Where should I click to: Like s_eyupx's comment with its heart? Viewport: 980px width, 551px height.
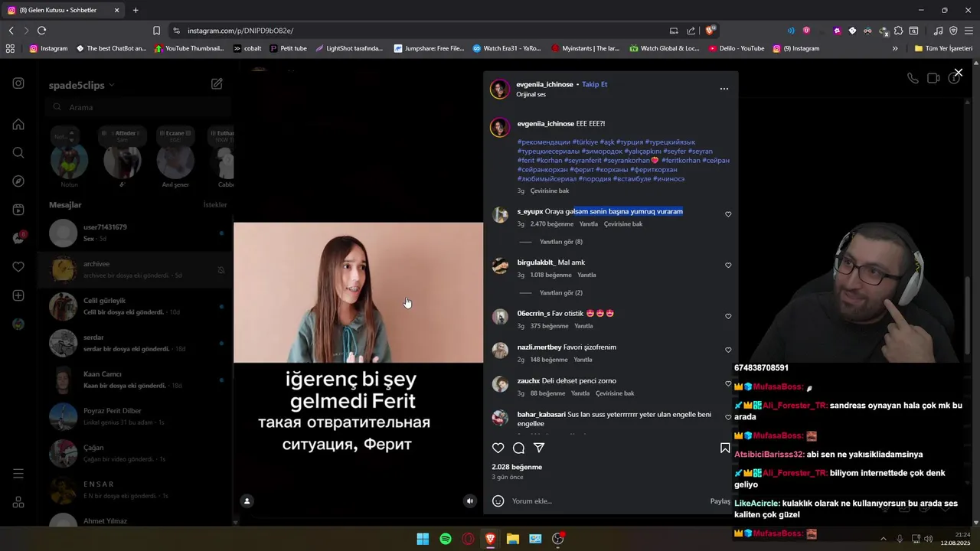pos(728,214)
